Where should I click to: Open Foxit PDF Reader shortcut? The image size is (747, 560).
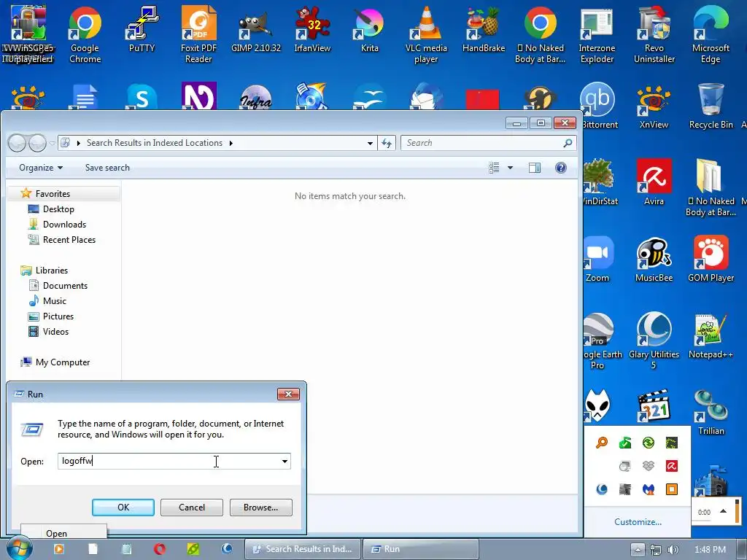tap(198, 34)
